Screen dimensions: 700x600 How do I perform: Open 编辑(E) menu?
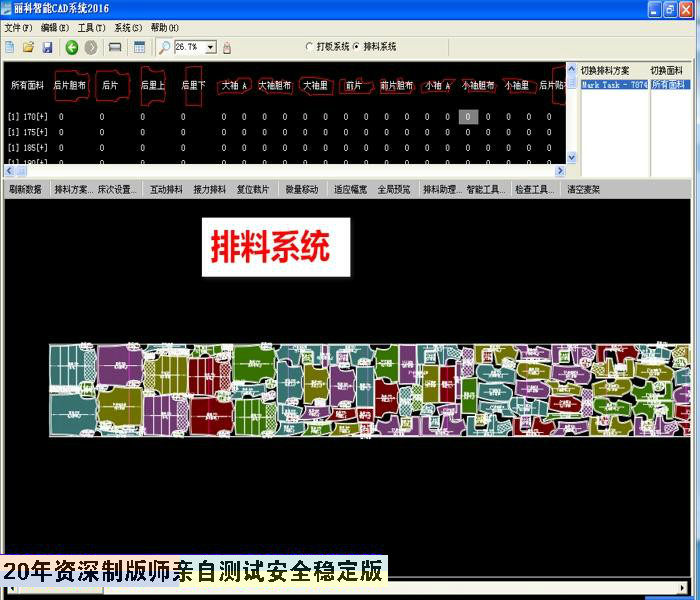pos(54,28)
